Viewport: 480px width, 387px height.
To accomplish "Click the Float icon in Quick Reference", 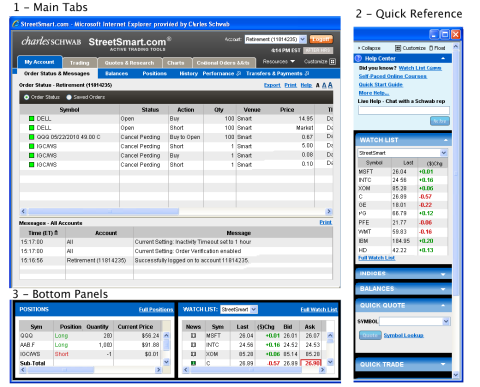I will click(431, 48).
